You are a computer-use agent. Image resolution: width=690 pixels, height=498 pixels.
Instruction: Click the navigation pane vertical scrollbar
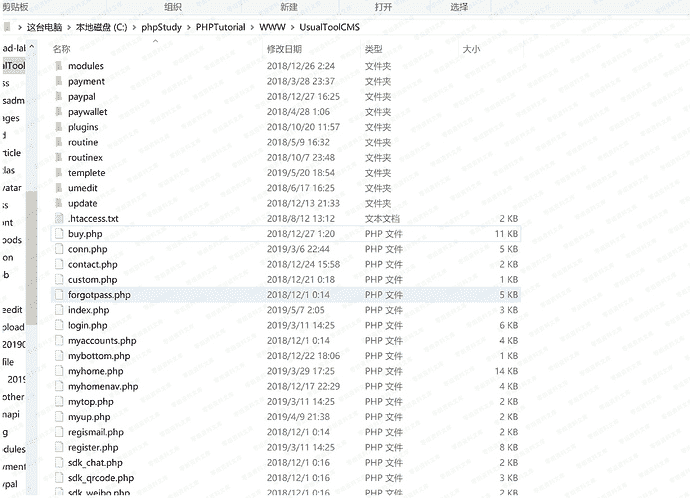pyautogui.click(x=31, y=250)
